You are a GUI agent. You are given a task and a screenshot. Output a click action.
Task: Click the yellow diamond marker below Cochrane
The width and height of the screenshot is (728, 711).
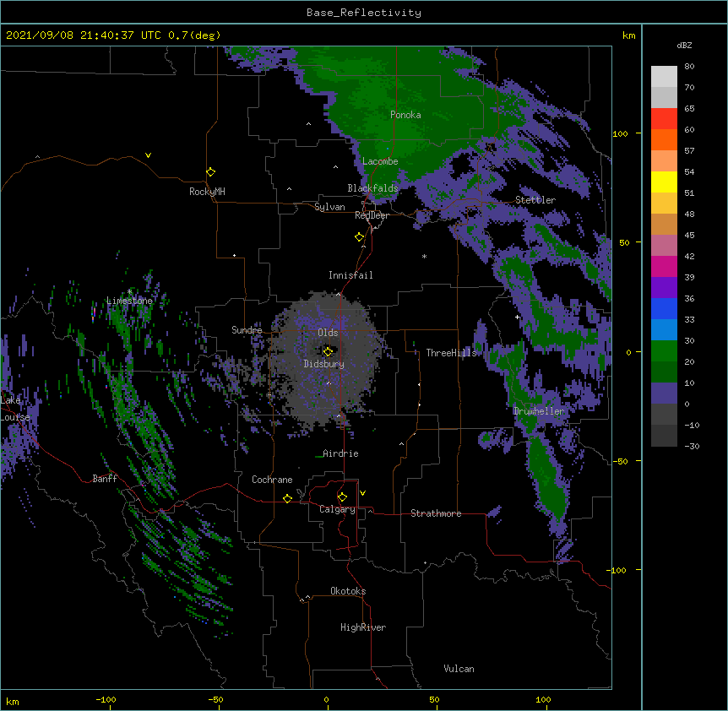pos(287,498)
